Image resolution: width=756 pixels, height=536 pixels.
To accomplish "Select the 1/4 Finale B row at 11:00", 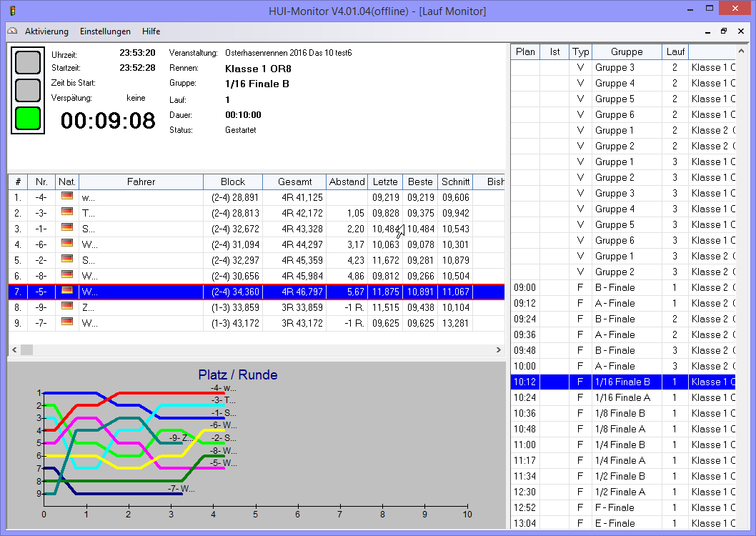I will pos(623,445).
